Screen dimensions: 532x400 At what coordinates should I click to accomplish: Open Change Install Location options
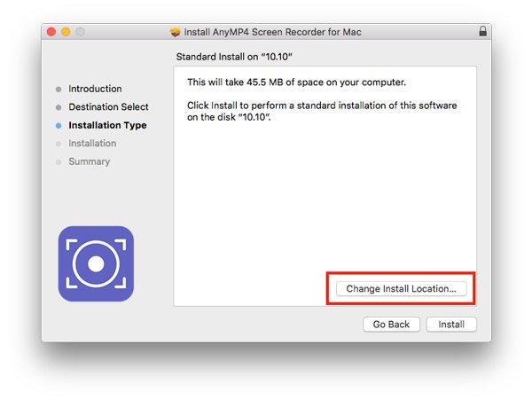401,289
